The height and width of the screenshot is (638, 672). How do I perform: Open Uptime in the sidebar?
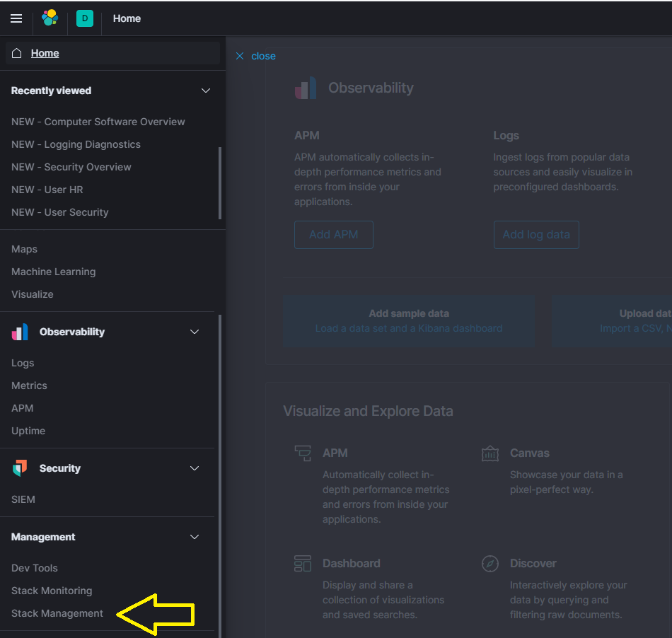[x=28, y=431]
